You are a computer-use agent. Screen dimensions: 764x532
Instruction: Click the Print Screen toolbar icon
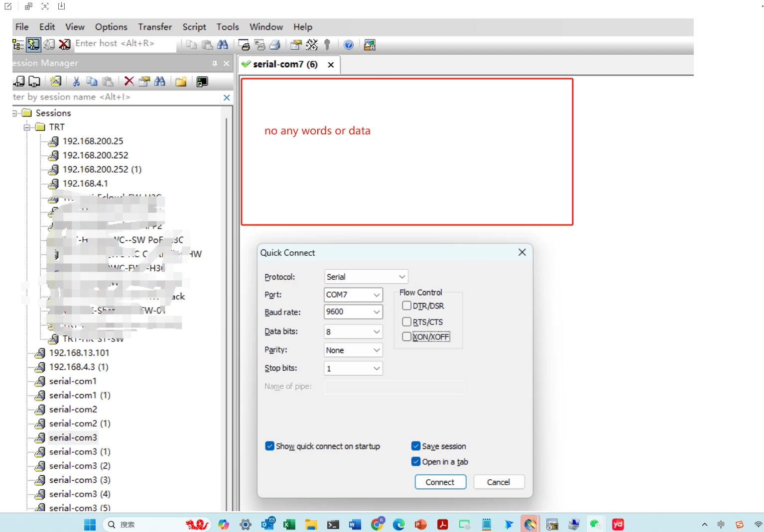pyautogui.click(x=244, y=45)
